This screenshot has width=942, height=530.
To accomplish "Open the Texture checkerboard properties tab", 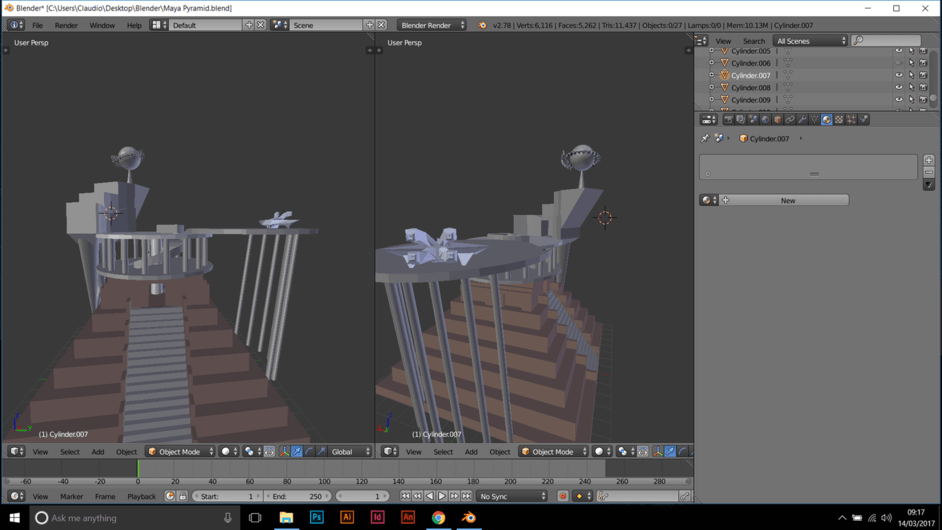I will tap(839, 120).
